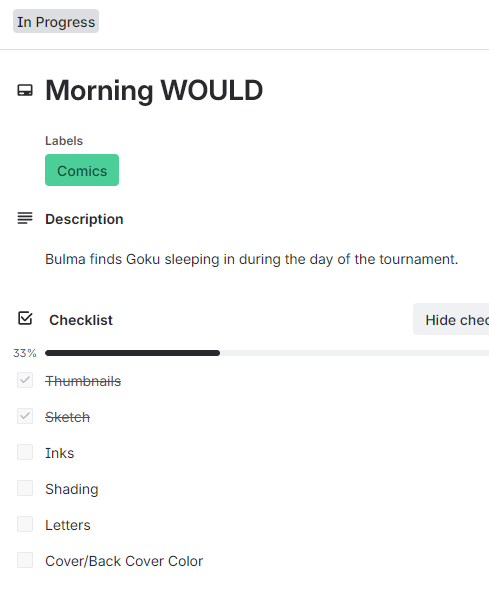Click the Inks item text

(x=60, y=453)
